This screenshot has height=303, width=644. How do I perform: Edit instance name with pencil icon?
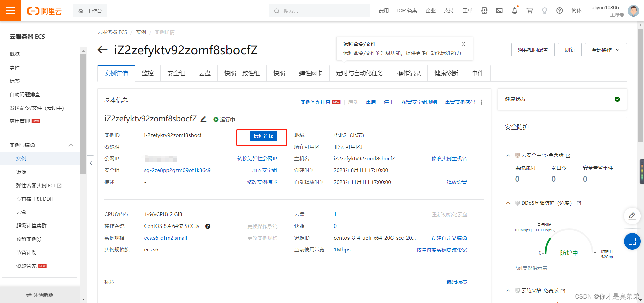point(203,119)
